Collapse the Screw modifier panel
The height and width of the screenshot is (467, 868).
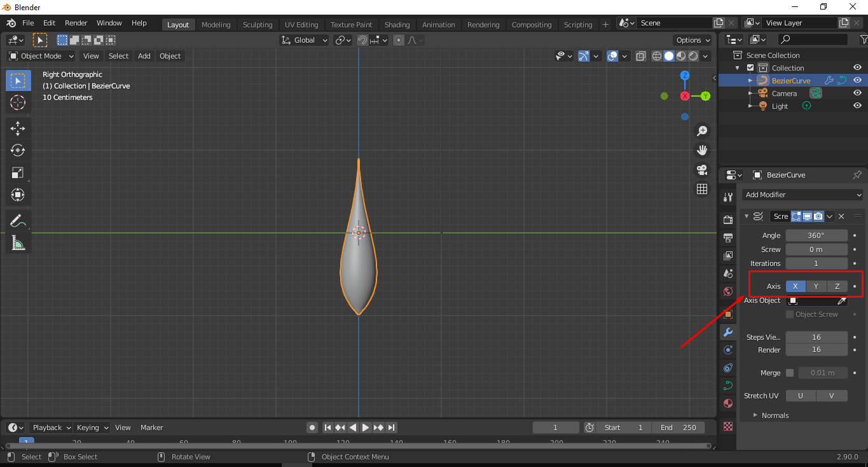pos(747,216)
